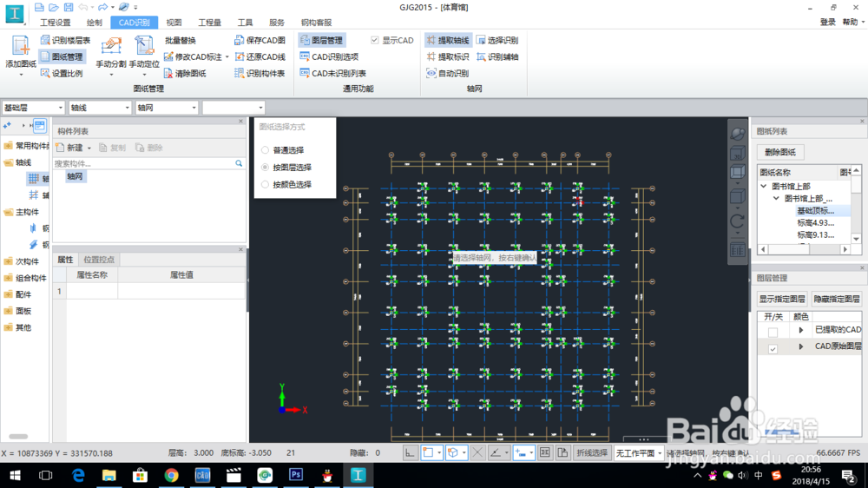Open Photoshop from the taskbar
Screen dimensions: 868x488
point(296,475)
